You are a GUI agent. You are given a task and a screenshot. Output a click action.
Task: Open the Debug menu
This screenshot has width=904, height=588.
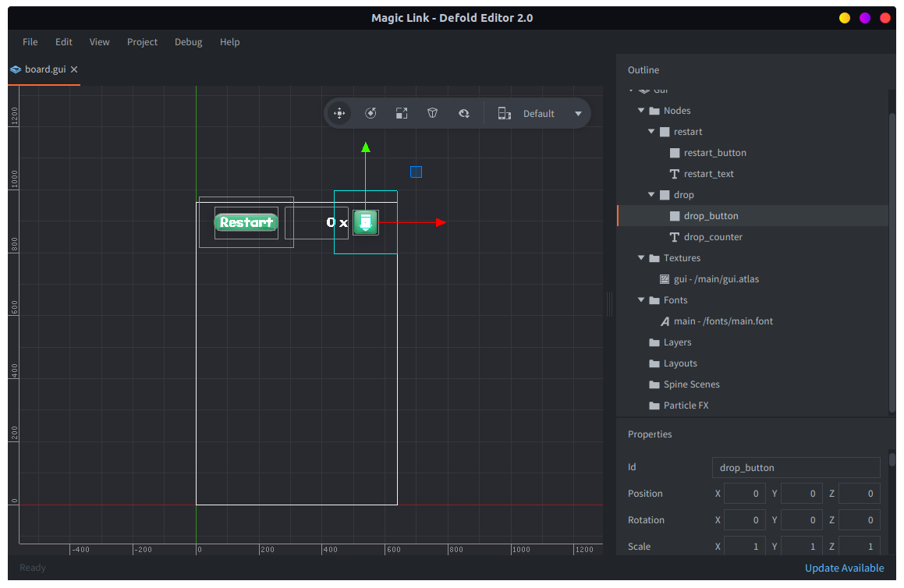click(x=188, y=42)
